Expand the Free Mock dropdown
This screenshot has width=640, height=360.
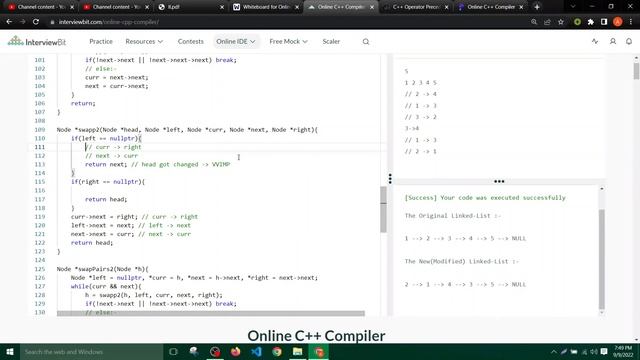288,41
